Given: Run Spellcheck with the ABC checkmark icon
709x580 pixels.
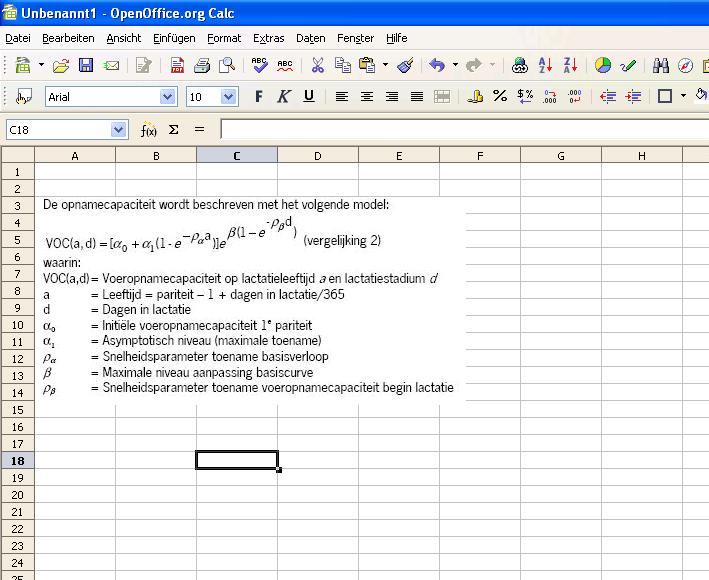Looking at the screenshot, I should (260, 66).
